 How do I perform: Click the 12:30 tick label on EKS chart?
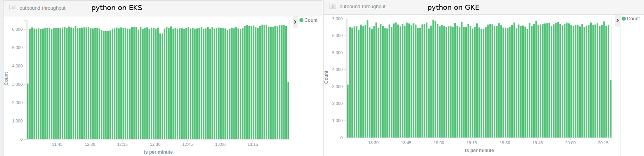point(155,144)
